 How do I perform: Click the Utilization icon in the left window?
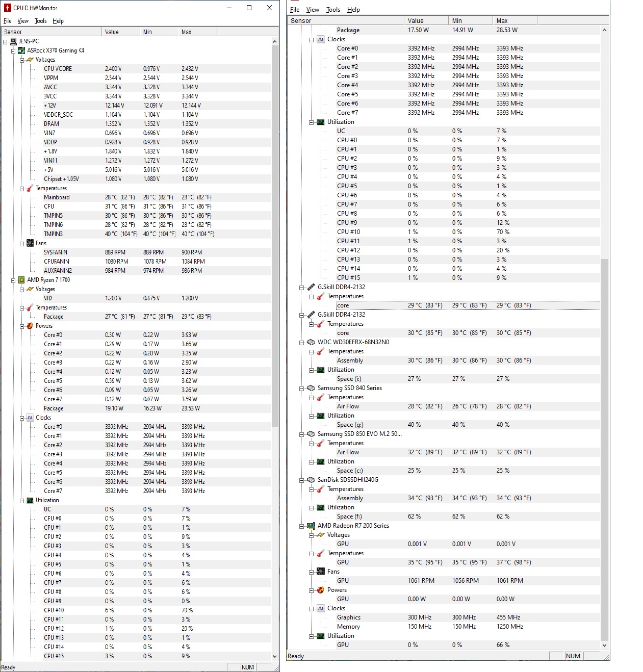30,500
